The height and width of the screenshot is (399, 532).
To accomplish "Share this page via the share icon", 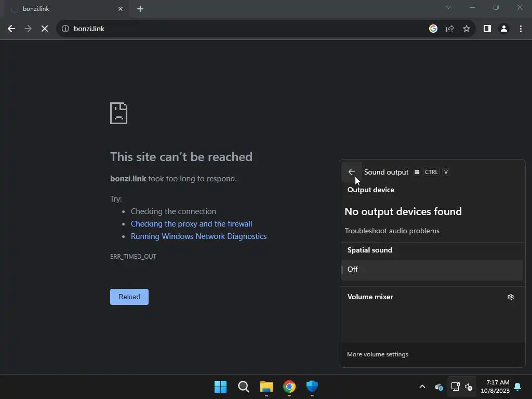I will pos(450,29).
